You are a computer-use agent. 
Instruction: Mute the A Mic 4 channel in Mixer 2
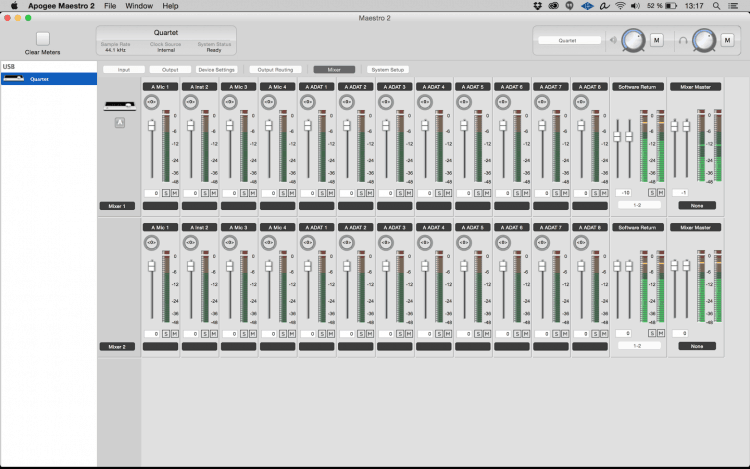point(292,334)
